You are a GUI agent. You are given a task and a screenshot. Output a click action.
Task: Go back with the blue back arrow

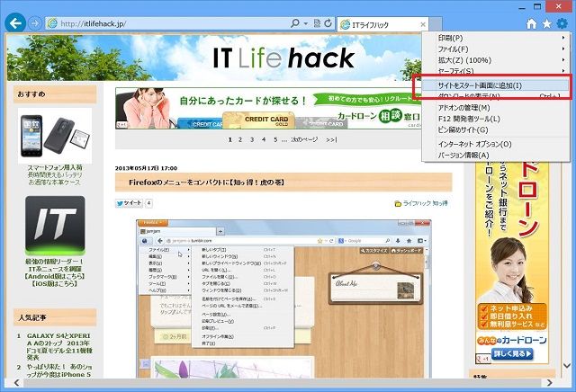[x=15, y=23]
